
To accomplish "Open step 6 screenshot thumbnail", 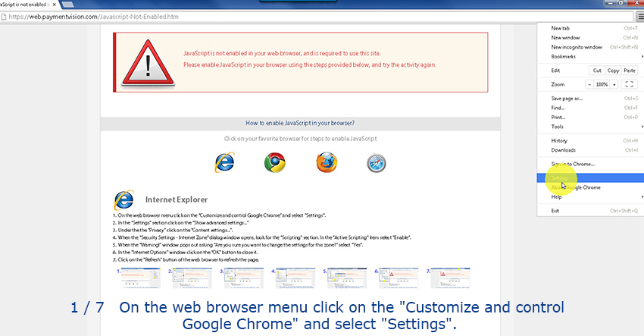I will [x=399, y=278].
